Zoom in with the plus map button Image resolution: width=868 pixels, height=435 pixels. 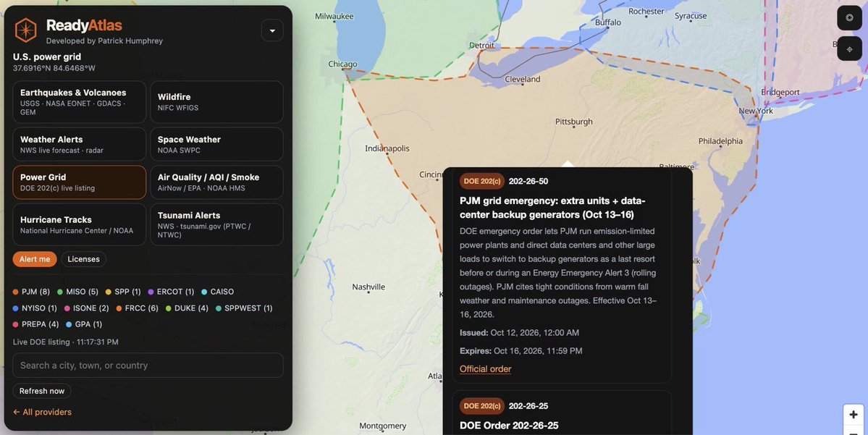[x=853, y=414]
